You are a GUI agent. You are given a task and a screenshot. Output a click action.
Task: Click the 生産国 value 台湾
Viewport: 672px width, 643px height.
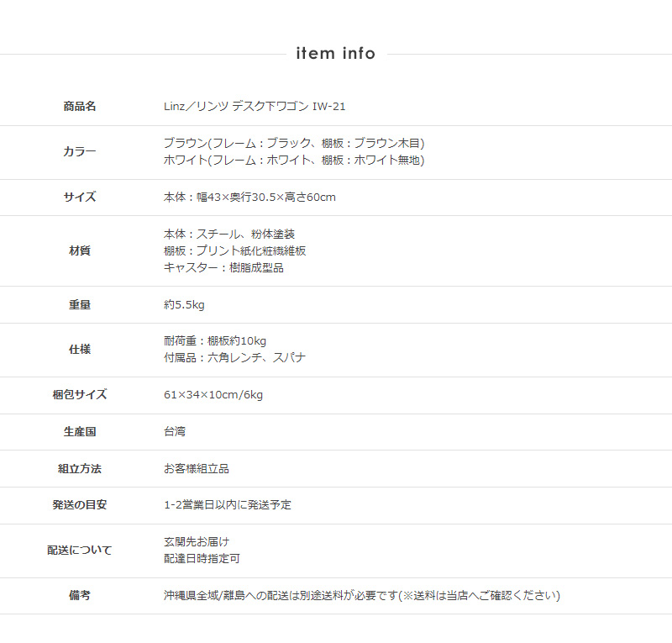click(175, 432)
